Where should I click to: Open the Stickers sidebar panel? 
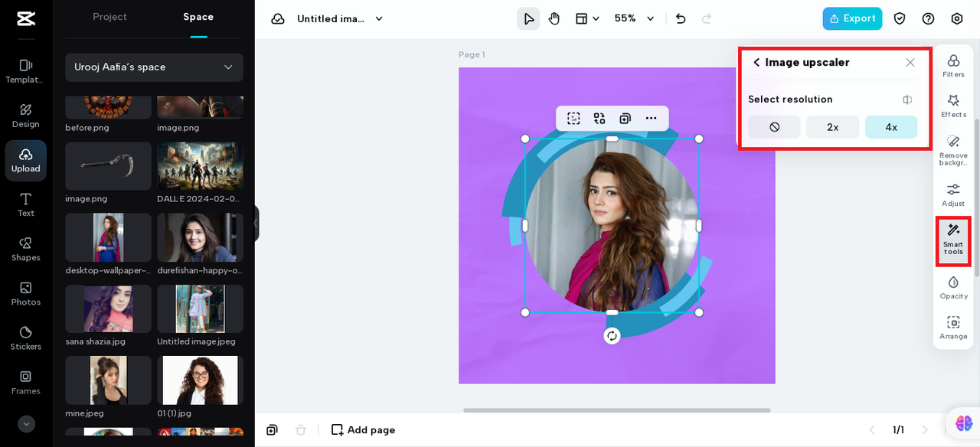[x=25, y=338]
